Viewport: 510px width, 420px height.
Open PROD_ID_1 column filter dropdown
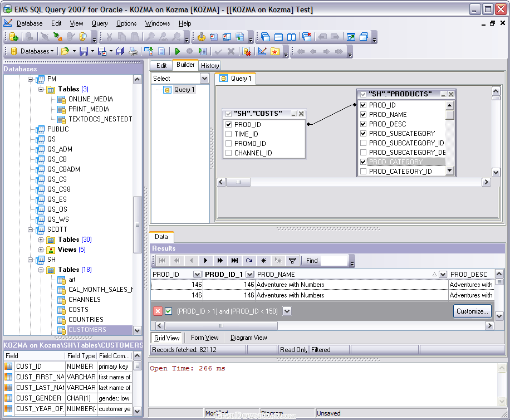pos(249,275)
